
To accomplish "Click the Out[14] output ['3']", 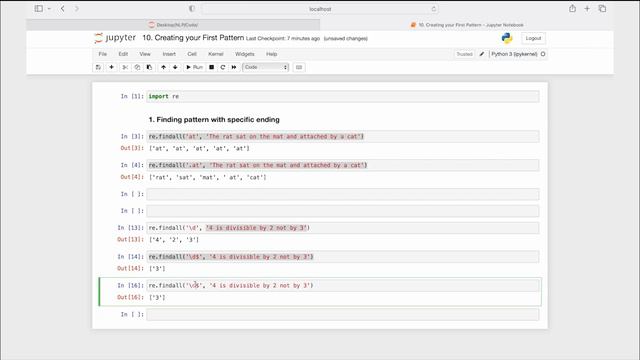I will click(157, 269).
